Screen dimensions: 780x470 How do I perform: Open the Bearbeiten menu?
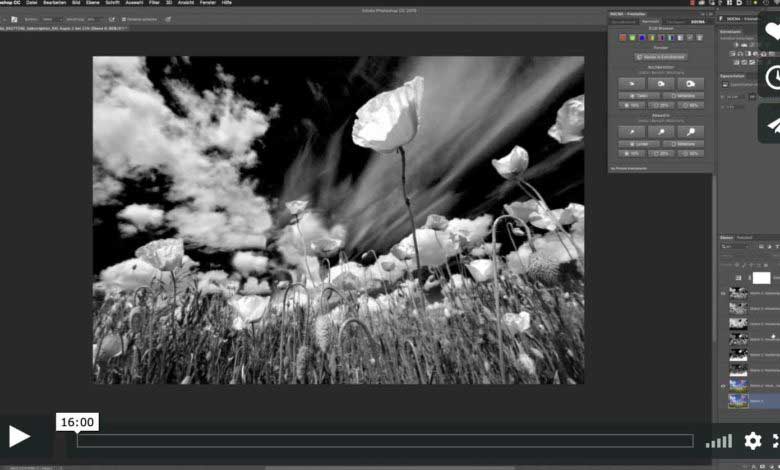55,2
